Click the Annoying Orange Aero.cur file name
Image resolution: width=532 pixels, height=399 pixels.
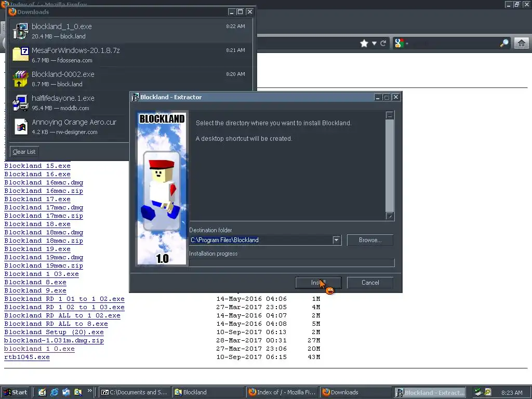click(74, 122)
